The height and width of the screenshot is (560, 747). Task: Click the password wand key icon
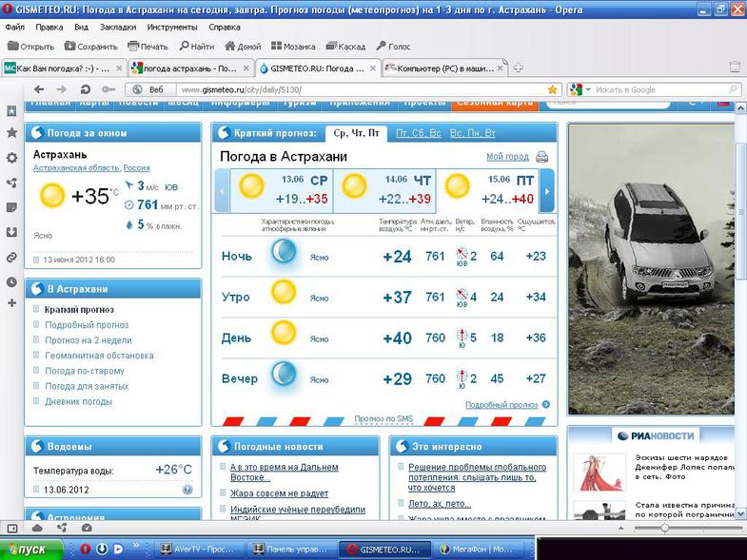[x=108, y=89]
